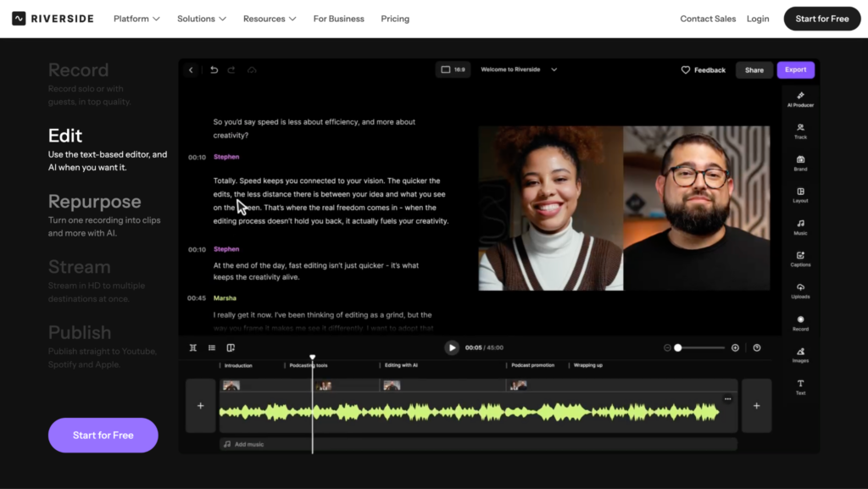Click the zoom in plus icon
This screenshot has width=868, height=489.
coord(735,348)
